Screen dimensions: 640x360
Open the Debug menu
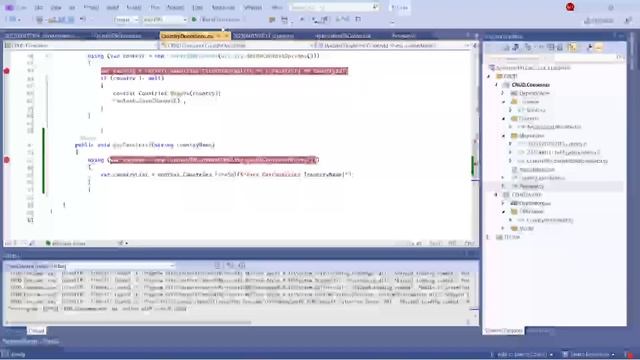pyautogui.click(x=134, y=7)
